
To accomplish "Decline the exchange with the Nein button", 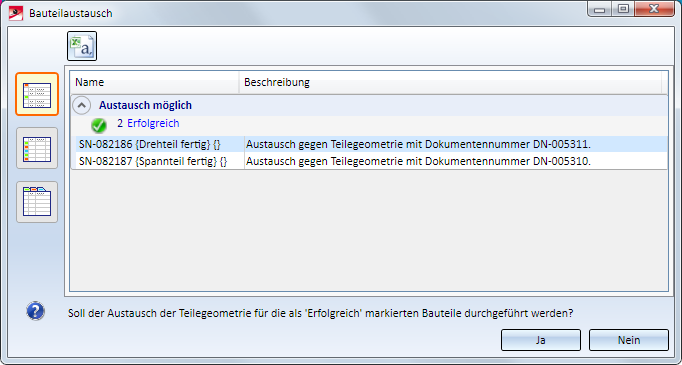I will pos(629,340).
